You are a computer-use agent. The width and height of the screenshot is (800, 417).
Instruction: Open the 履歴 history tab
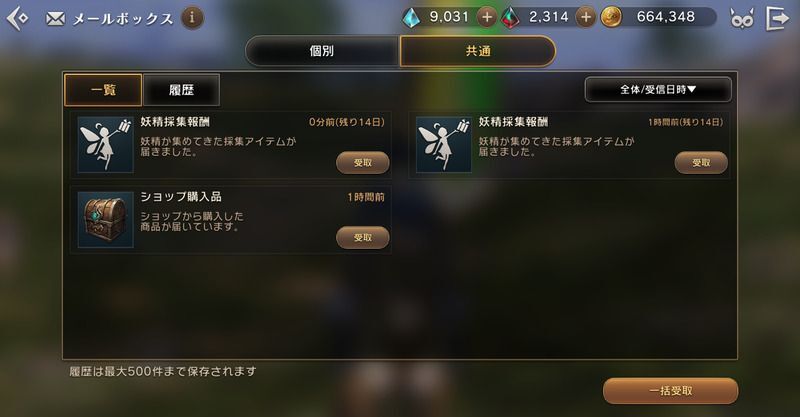(182, 90)
